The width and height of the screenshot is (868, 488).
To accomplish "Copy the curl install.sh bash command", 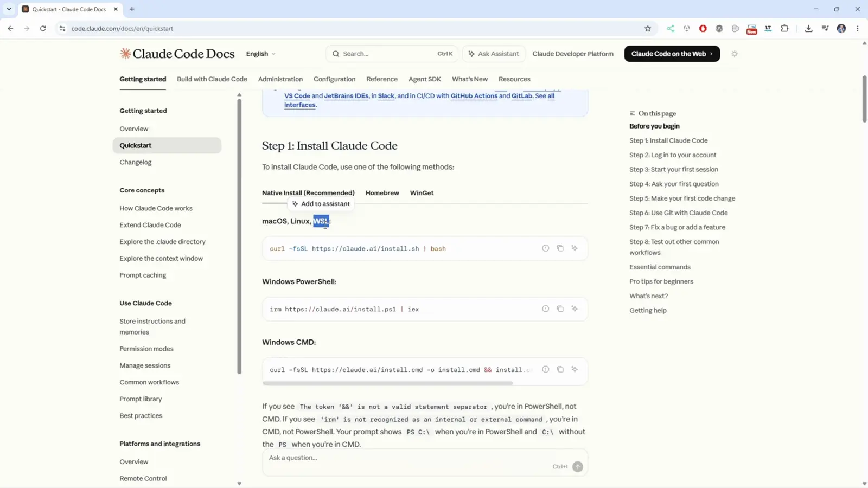I will 560,248.
